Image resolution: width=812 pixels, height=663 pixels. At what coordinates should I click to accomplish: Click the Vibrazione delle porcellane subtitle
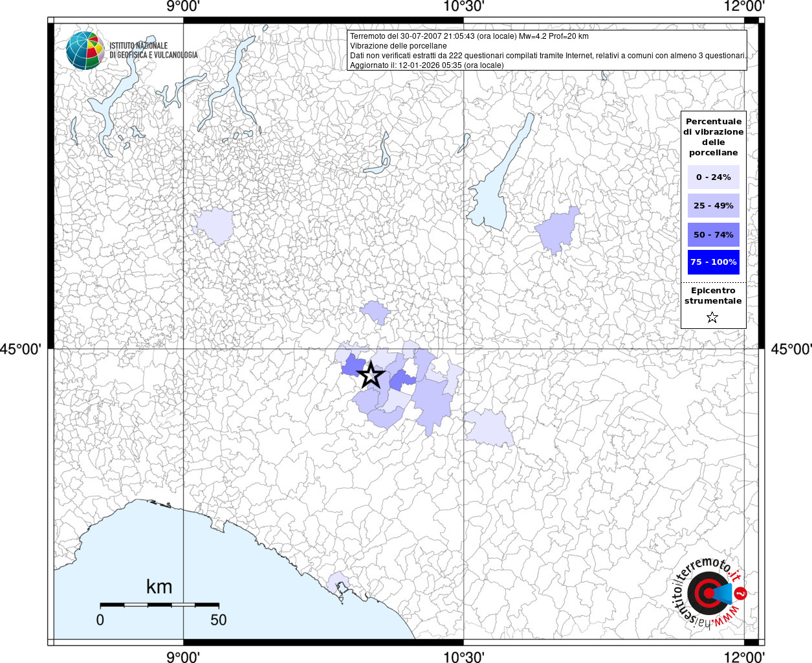coord(398,46)
